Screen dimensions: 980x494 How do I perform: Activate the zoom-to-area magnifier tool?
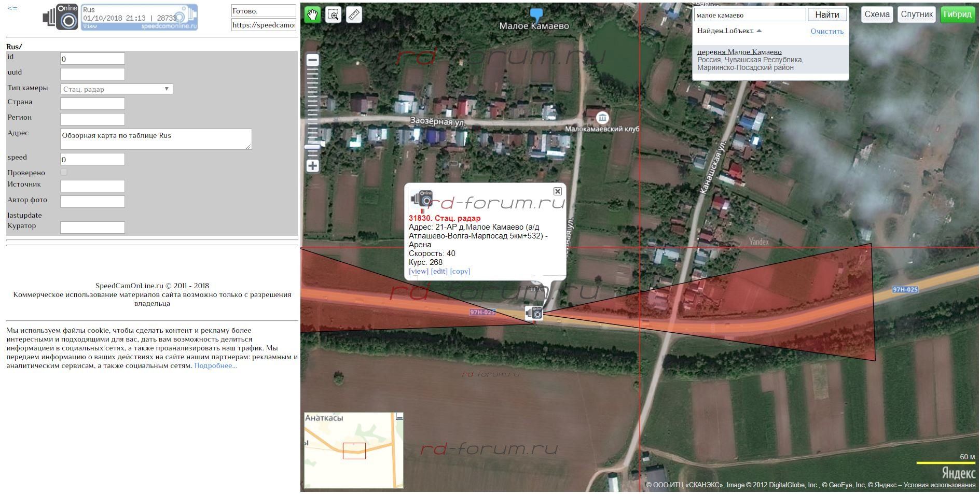pos(333,15)
